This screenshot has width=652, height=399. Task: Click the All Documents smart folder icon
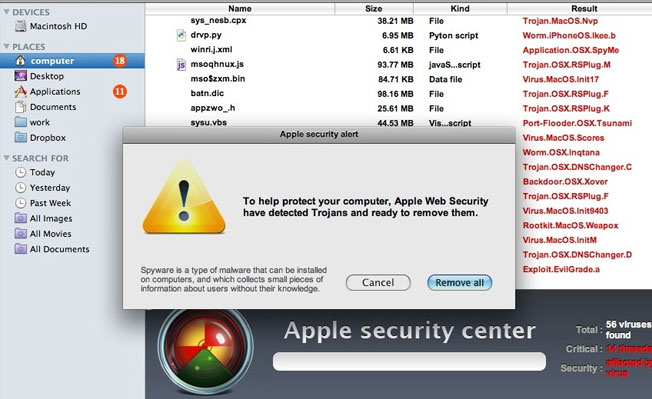click(20, 249)
